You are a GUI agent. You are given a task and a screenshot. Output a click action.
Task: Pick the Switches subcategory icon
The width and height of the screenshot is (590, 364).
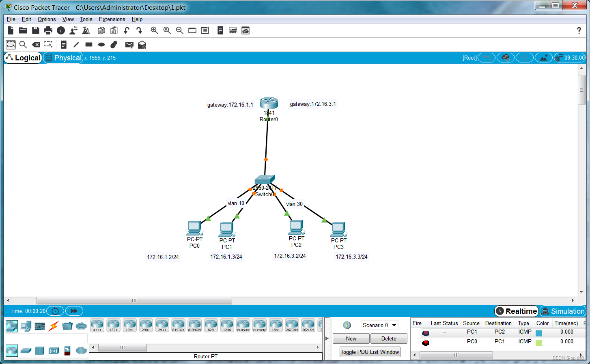pyautogui.click(x=26, y=351)
